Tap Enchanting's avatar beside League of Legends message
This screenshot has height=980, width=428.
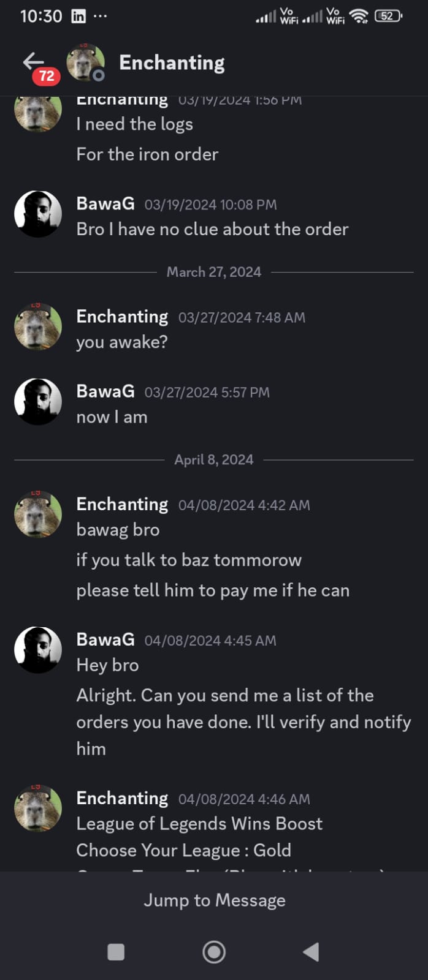coord(38,809)
